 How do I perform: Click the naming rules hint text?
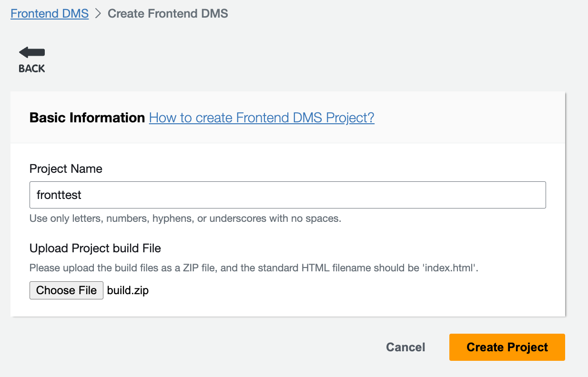click(x=185, y=219)
